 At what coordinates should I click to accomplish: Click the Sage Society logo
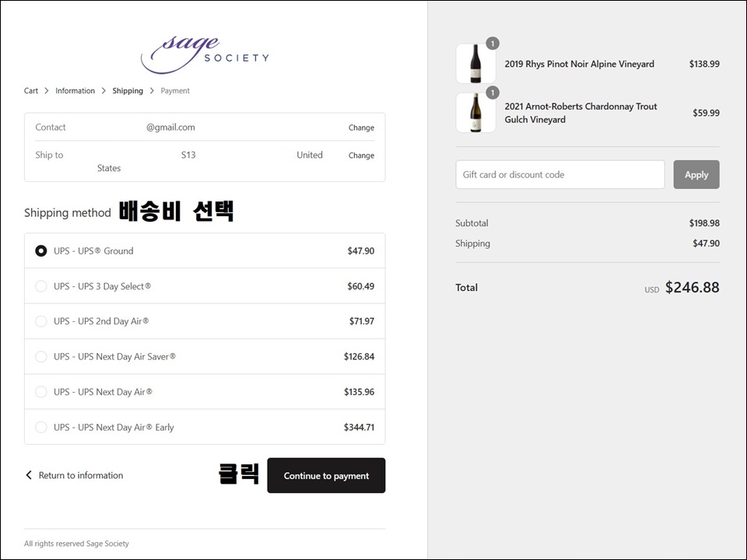pyautogui.click(x=205, y=54)
